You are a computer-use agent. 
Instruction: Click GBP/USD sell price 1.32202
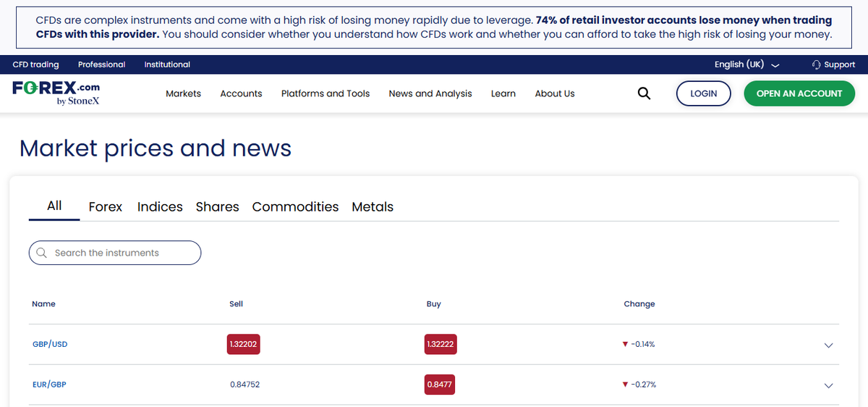pyautogui.click(x=243, y=344)
